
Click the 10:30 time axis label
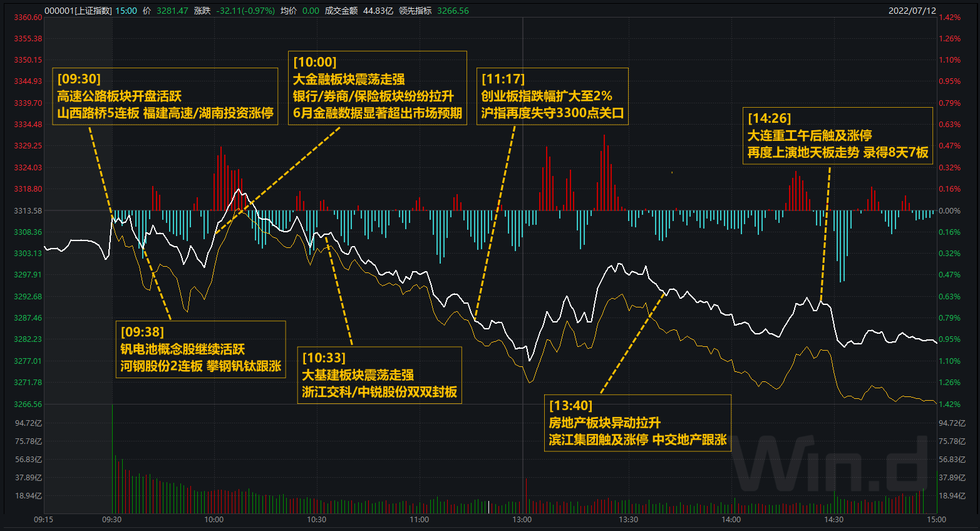point(316,520)
